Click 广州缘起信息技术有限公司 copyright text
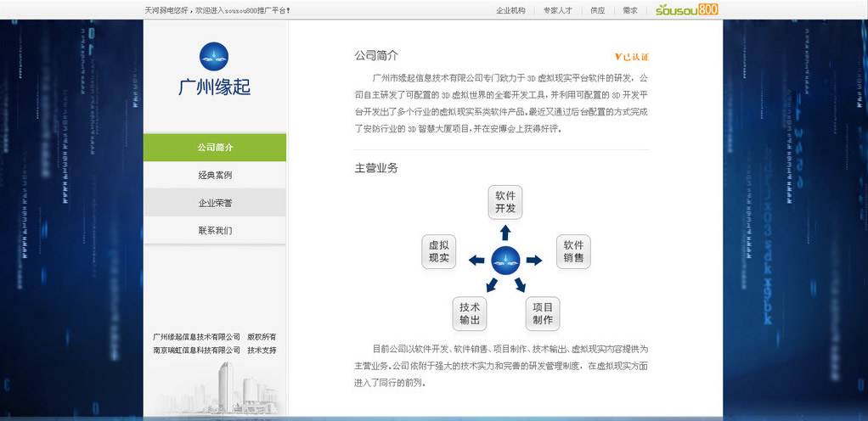 tap(196, 337)
